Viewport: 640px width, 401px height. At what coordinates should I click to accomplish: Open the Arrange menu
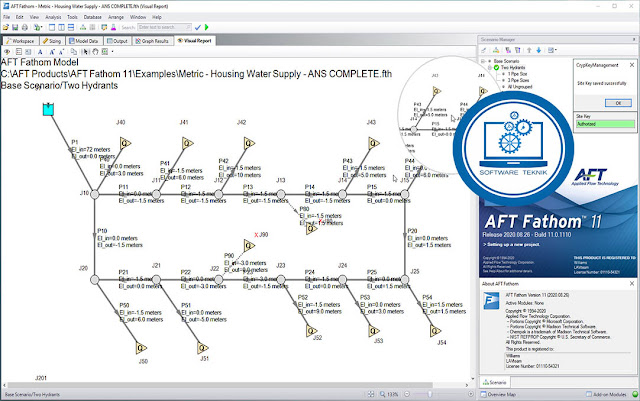[x=116, y=17]
